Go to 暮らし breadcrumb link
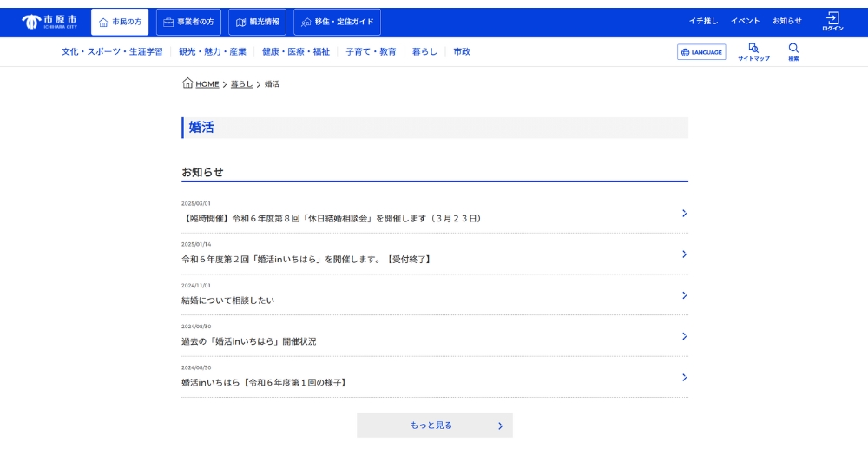 [x=241, y=84]
